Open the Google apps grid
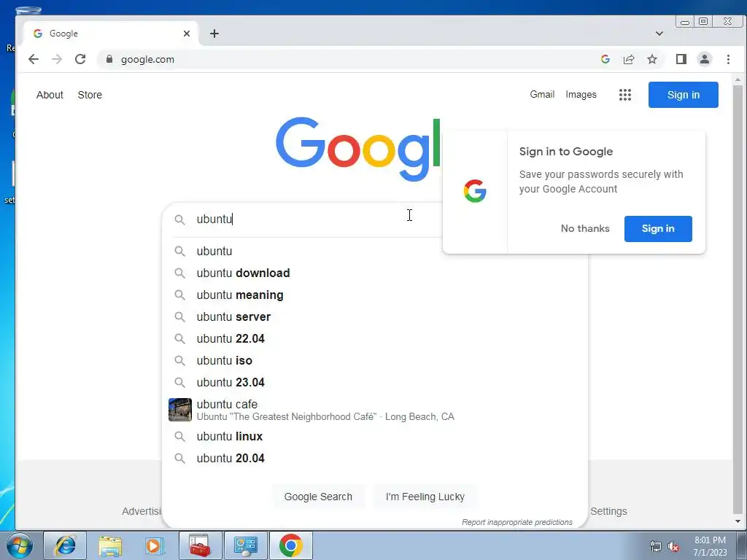The image size is (747, 560). pos(625,95)
